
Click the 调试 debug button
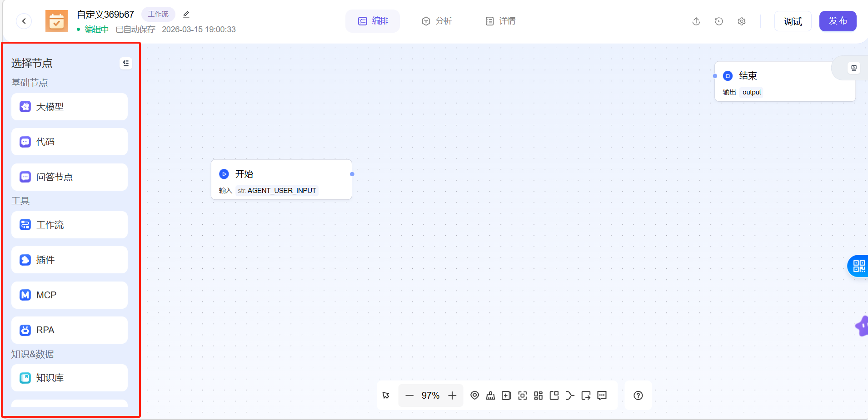point(793,21)
